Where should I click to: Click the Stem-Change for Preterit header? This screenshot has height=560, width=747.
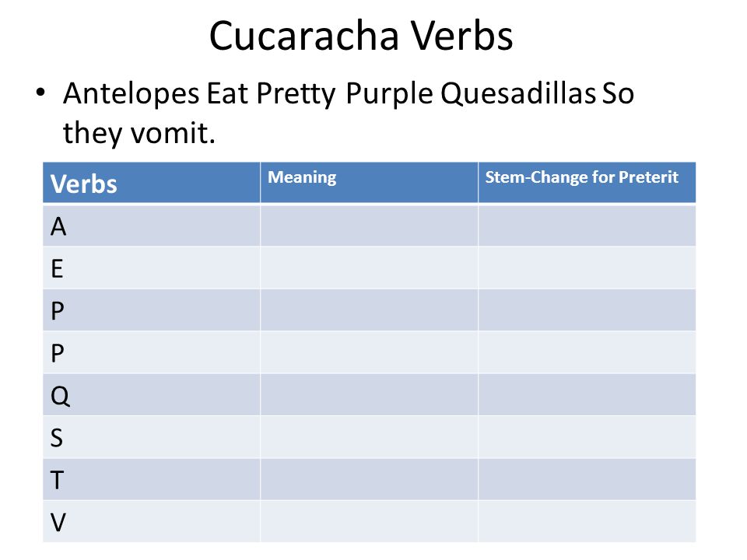[x=587, y=183]
